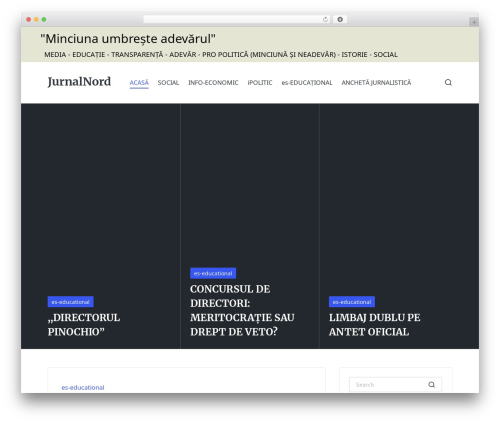Click the yellow minimize window dot
500x423 pixels.
pyautogui.click(x=36, y=19)
